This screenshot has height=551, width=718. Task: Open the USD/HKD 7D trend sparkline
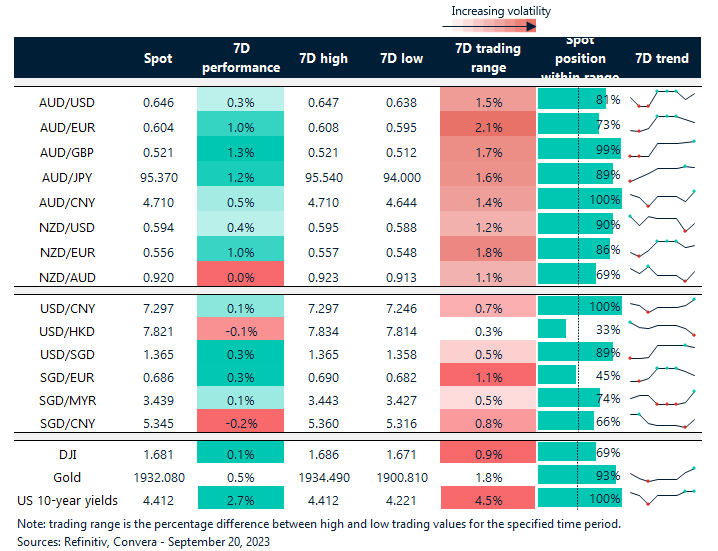tap(662, 329)
